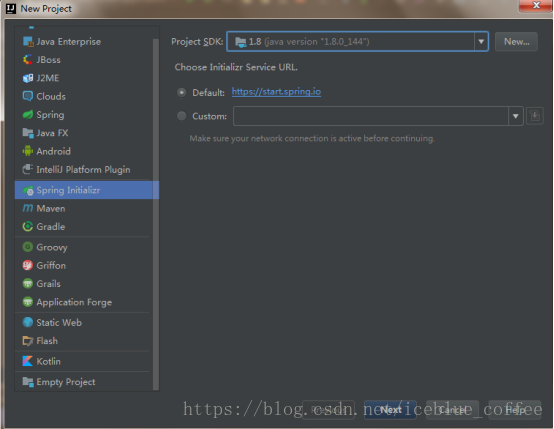Select the green Spring leaf icon
The image size is (554, 429).
(x=28, y=114)
